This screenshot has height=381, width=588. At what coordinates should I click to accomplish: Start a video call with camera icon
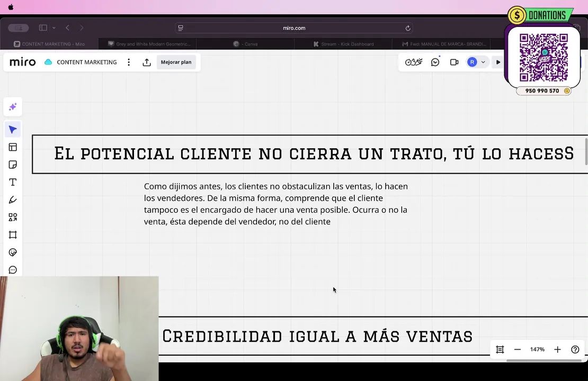tap(454, 62)
